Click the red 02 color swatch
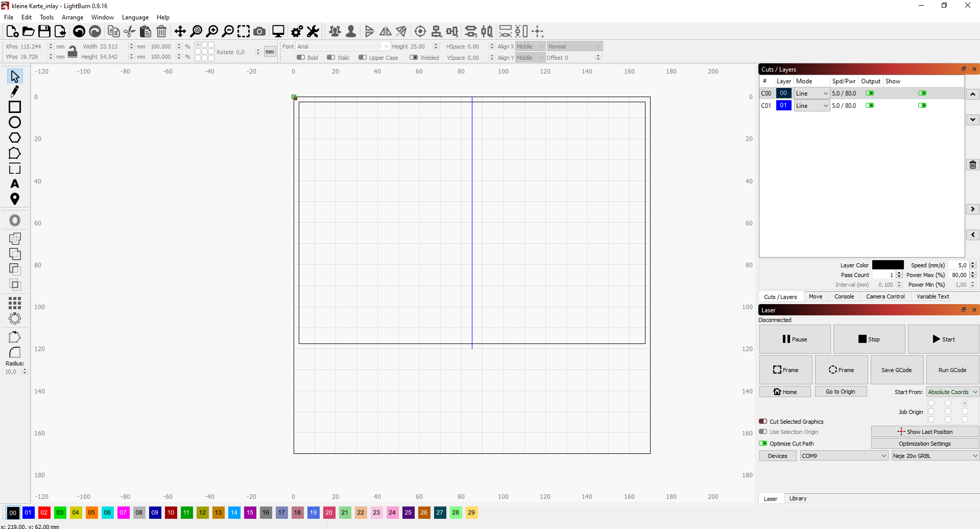Viewport: 980px width, 529px height. (x=44, y=513)
